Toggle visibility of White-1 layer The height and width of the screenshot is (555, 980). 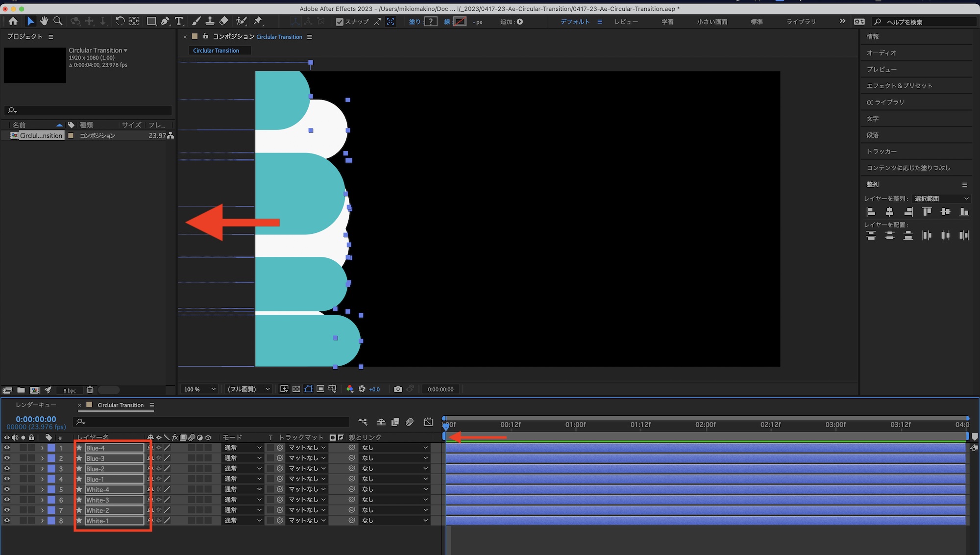[x=7, y=521]
